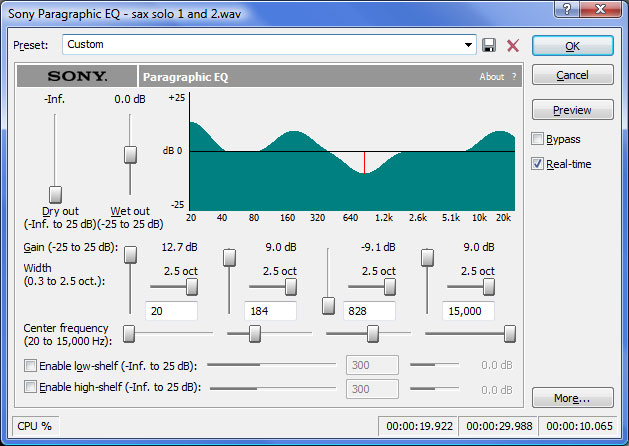Click the Cancel button
The height and width of the screenshot is (446, 629).
(572, 75)
